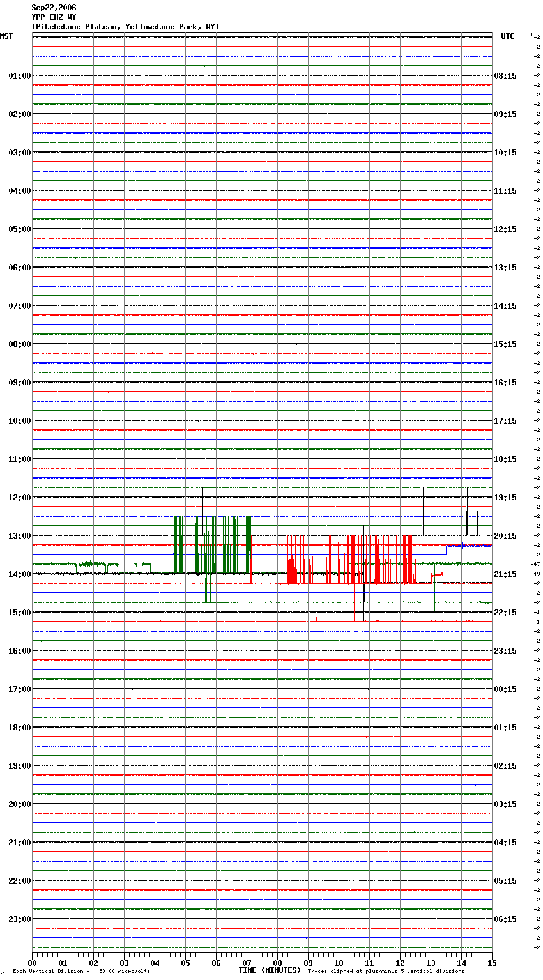Screen dimensions: 543x980
Task: Click the MST time label "14:00"
Action: pyautogui.click(x=20, y=574)
